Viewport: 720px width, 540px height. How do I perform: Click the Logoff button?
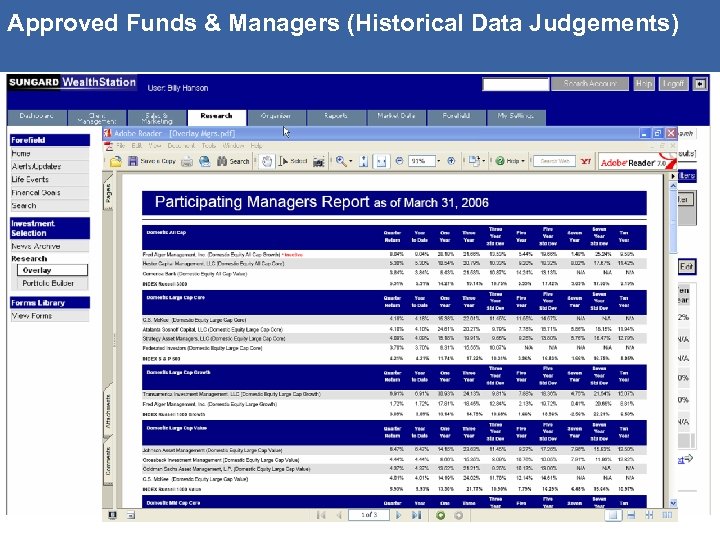pyautogui.click(x=674, y=84)
